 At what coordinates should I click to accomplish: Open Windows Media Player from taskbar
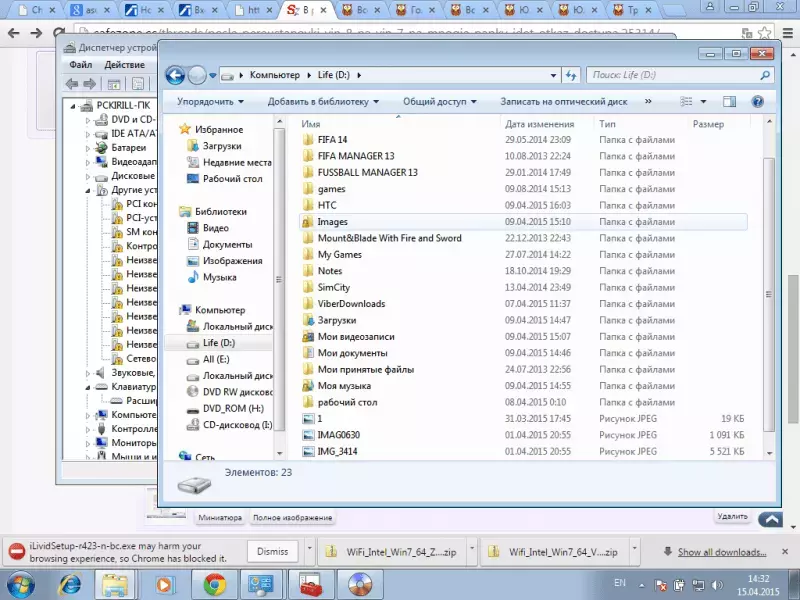(x=164, y=585)
